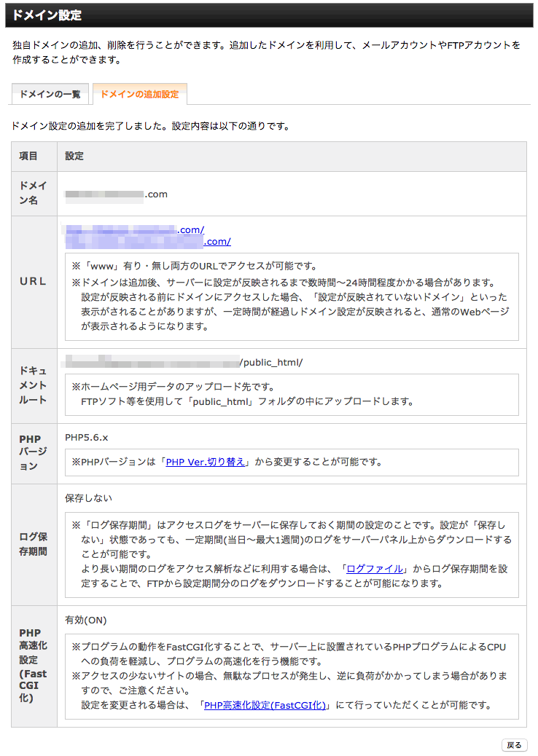Click the PHP Ver.切り替え link

205,462
